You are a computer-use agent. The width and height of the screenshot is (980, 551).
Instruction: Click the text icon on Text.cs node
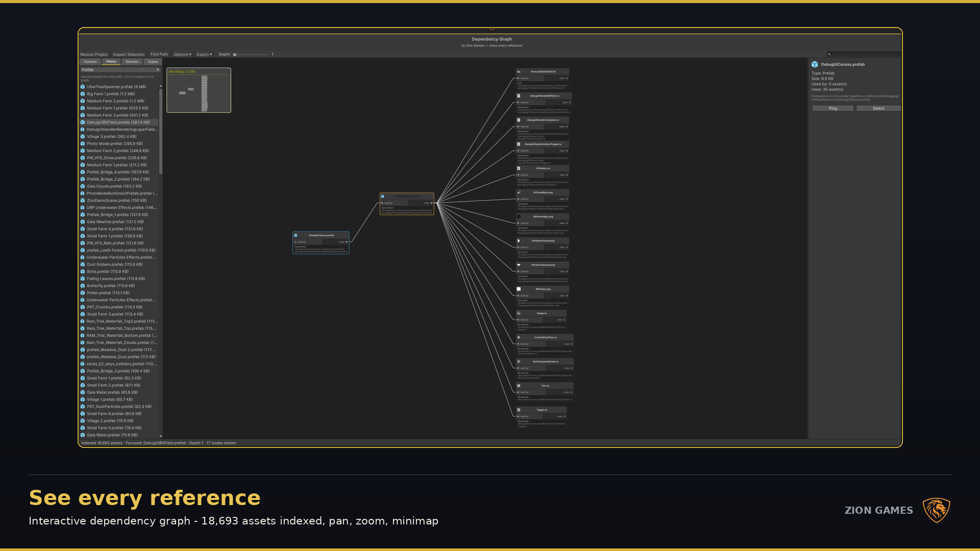[519, 386]
